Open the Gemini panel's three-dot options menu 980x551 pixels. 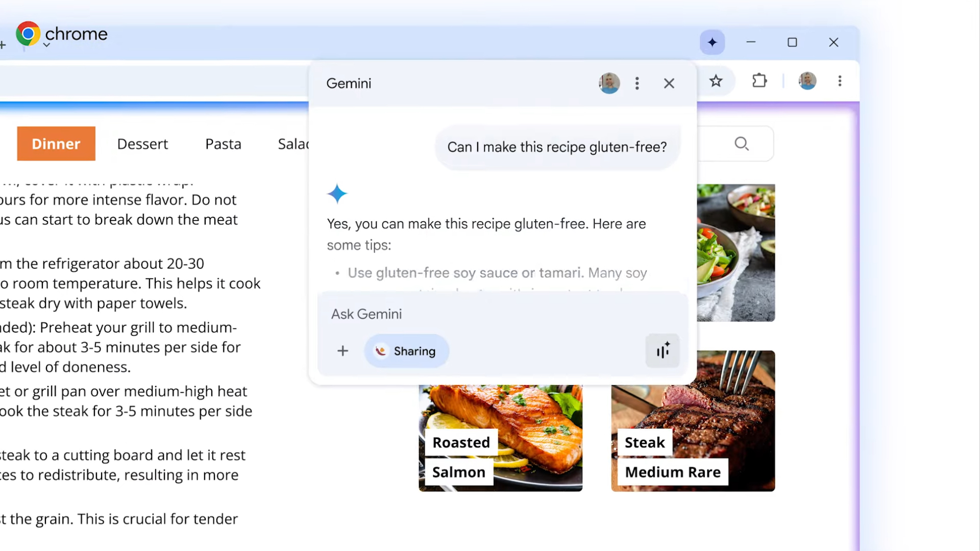pos(636,83)
